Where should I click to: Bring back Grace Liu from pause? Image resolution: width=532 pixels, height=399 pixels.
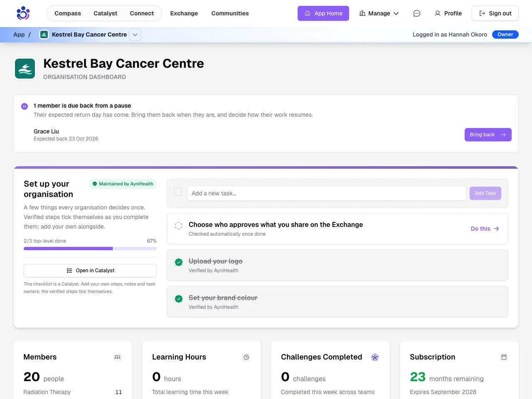click(488, 135)
